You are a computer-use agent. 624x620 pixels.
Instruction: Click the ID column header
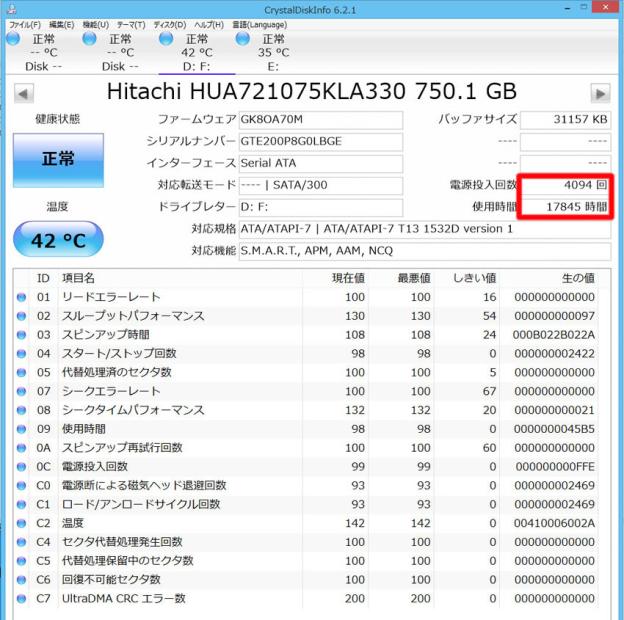pos(43,278)
